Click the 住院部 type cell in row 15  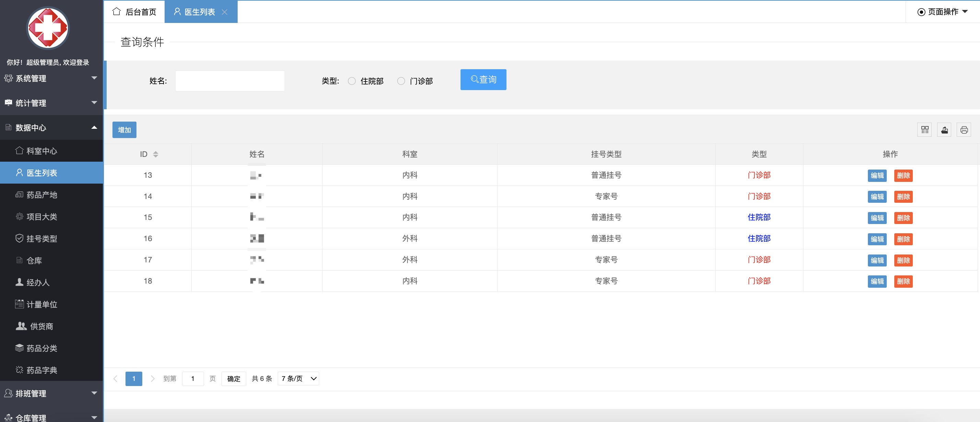[759, 218]
